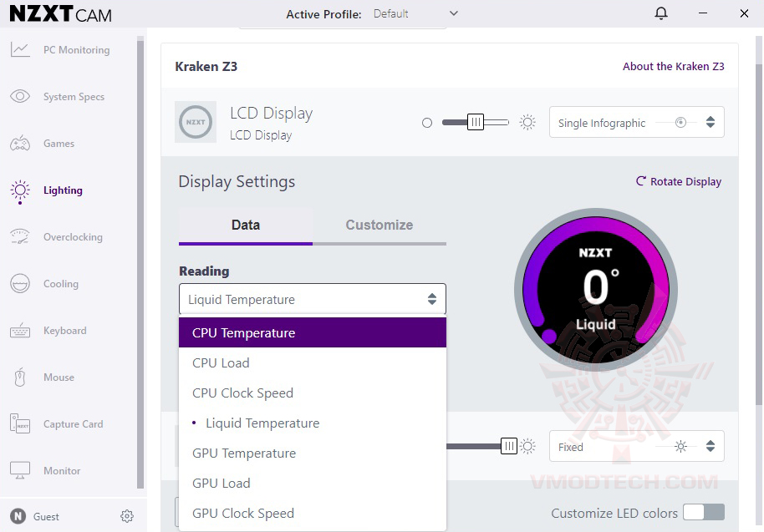Switch to the Customize tab

tap(379, 225)
